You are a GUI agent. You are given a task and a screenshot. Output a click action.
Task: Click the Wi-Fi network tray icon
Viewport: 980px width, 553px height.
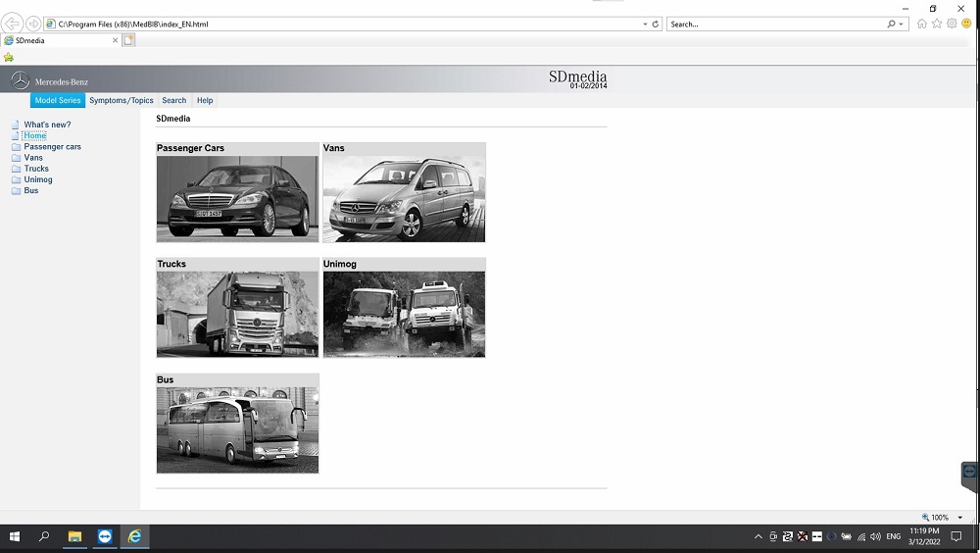(x=861, y=536)
